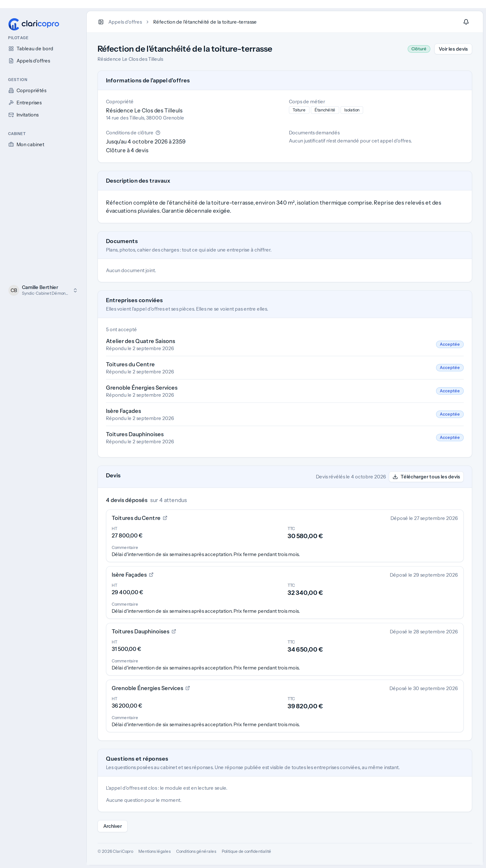The height and width of the screenshot is (868, 486).
Task: Click the Entreprises tools icon
Action: click(x=11, y=102)
